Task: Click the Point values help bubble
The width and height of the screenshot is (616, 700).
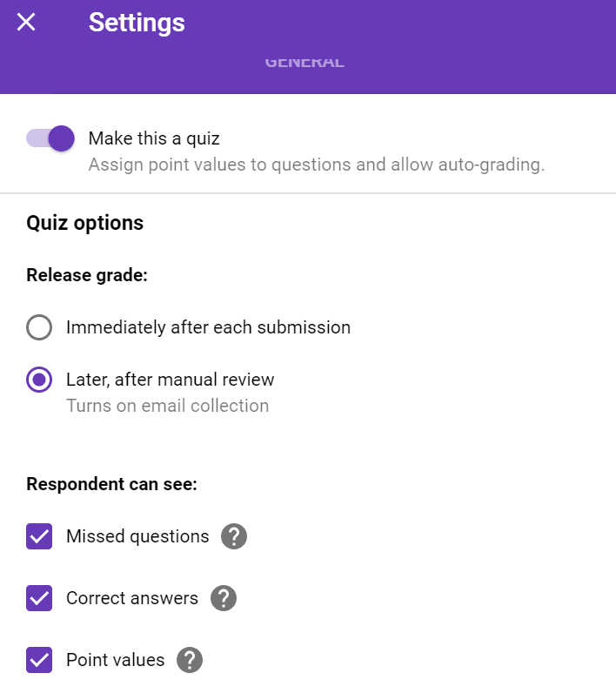Action: 190,661
